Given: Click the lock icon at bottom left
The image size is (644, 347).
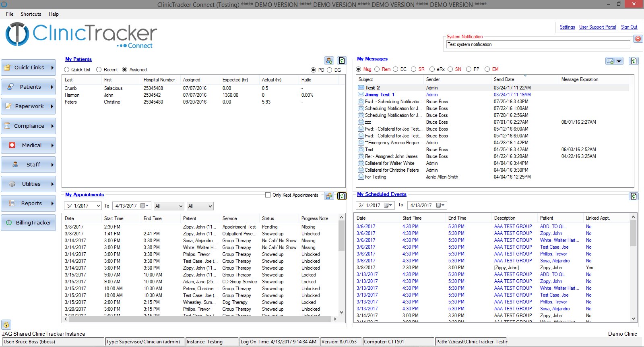Looking at the screenshot, I should tap(6, 324).
